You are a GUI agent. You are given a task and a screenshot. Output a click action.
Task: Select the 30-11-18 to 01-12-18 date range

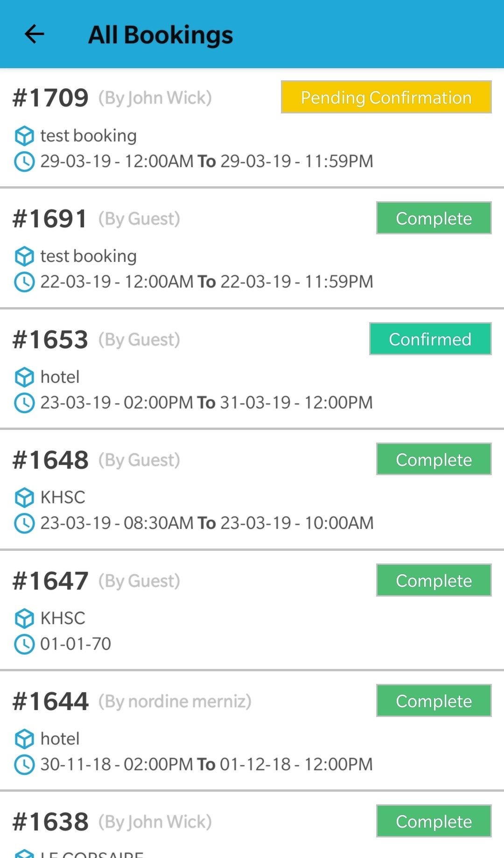click(x=206, y=765)
